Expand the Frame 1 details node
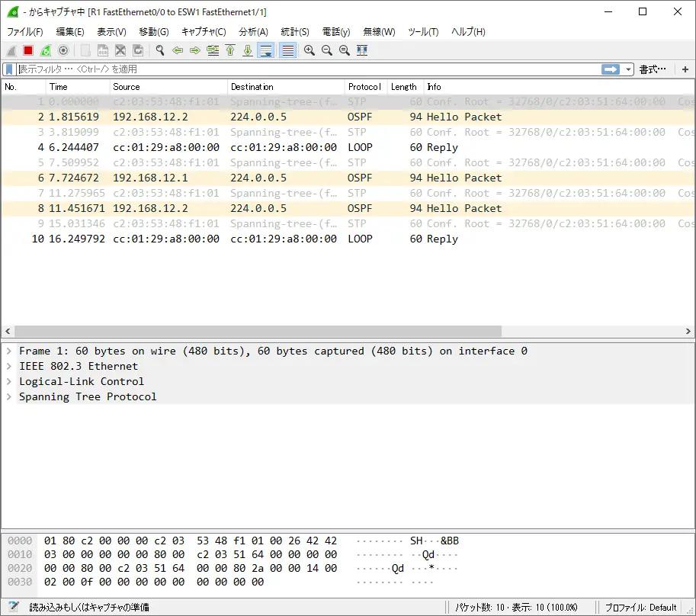This screenshot has height=616, width=696. click(x=9, y=351)
